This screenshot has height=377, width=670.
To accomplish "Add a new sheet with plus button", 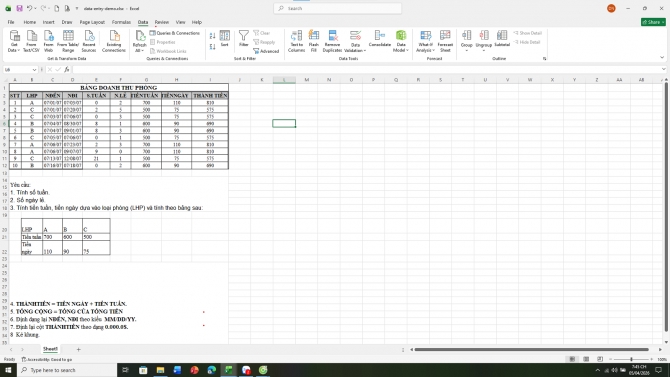I will point(78,350).
